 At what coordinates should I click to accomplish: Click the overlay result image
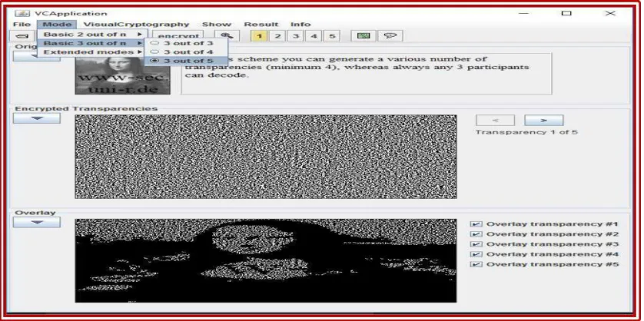click(266, 260)
